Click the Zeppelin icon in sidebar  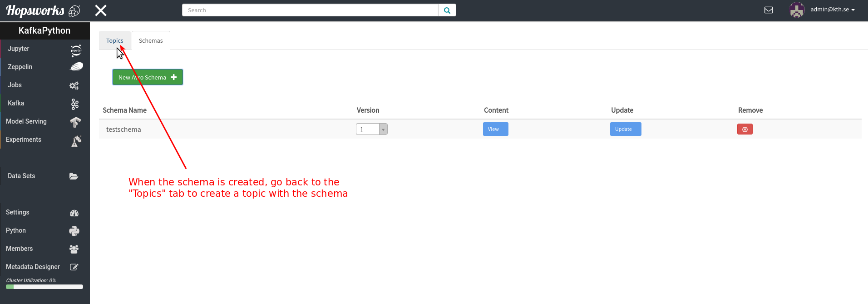click(x=76, y=67)
